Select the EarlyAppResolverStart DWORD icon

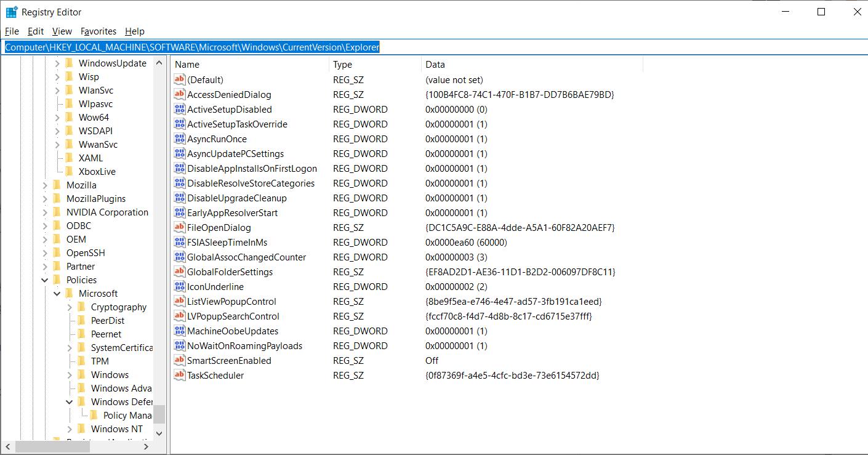coord(179,212)
